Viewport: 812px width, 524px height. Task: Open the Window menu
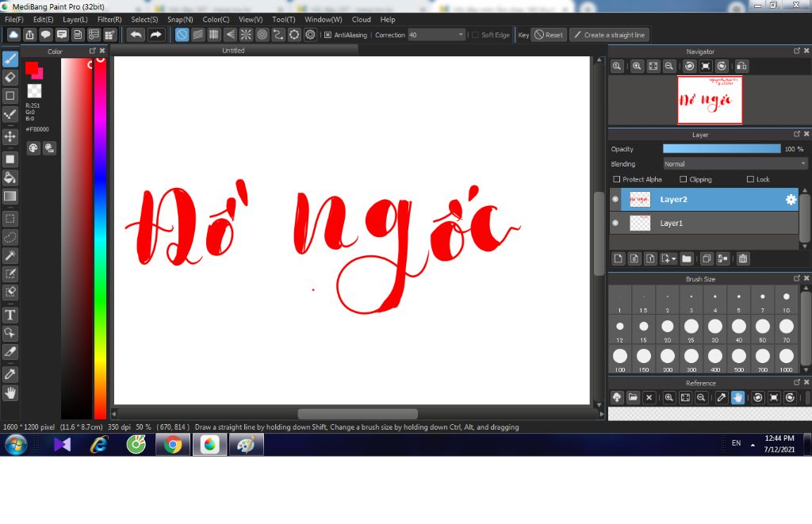(324, 19)
